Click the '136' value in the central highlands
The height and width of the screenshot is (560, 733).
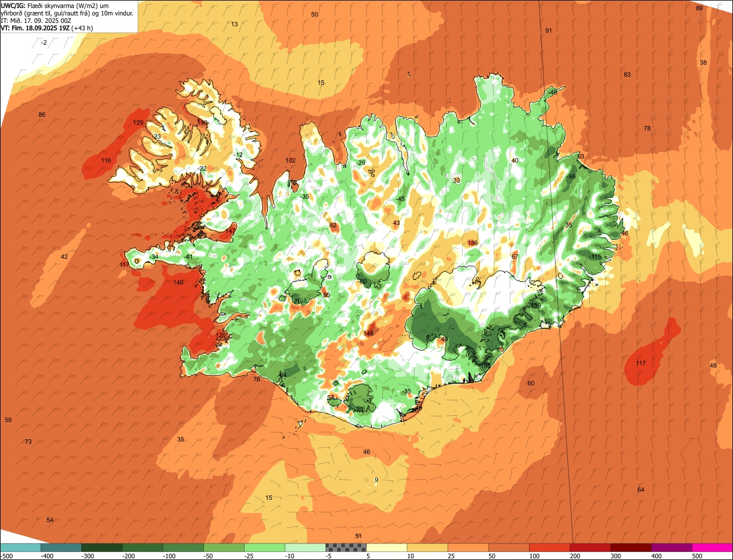pyautogui.click(x=472, y=243)
